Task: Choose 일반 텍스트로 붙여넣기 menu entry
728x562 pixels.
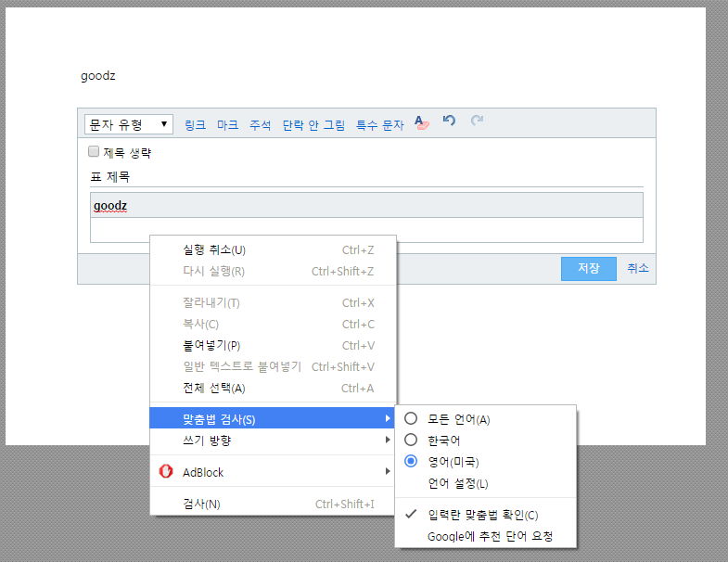Action: click(273, 367)
